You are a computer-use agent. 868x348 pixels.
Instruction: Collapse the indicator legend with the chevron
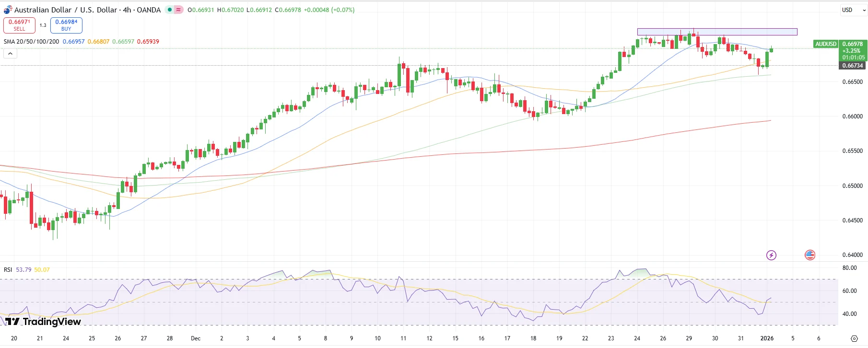tap(10, 54)
